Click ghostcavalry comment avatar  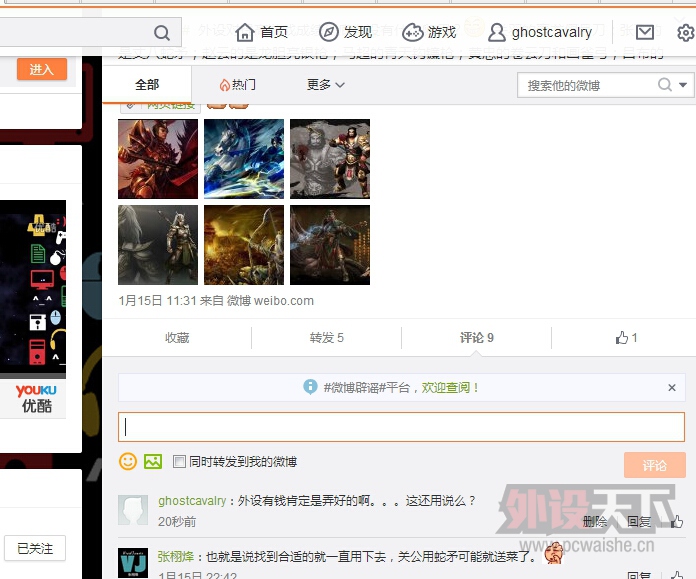(x=133, y=510)
